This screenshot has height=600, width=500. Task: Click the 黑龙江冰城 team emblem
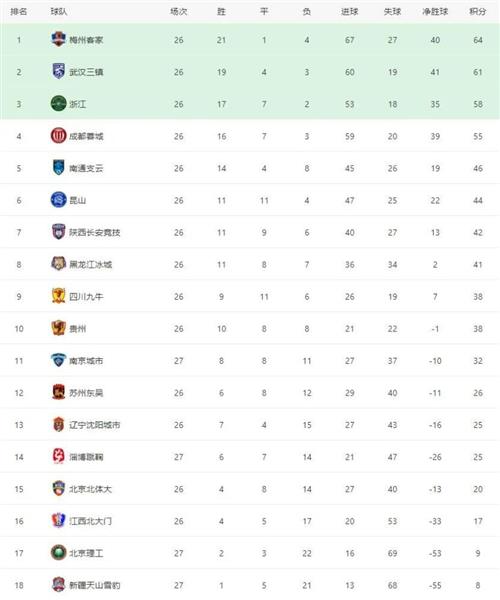click(59, 264)
